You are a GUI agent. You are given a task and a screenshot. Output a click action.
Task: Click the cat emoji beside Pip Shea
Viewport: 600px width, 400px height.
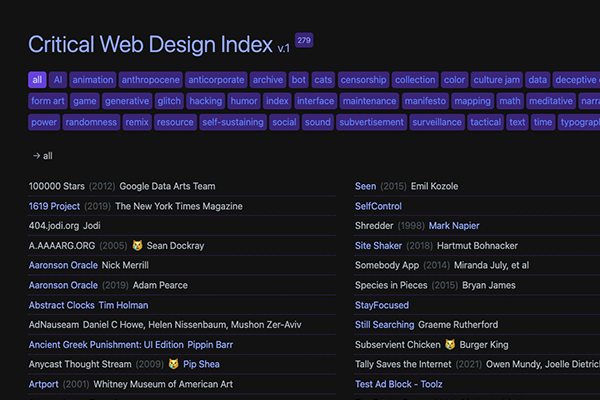point(173,364)
